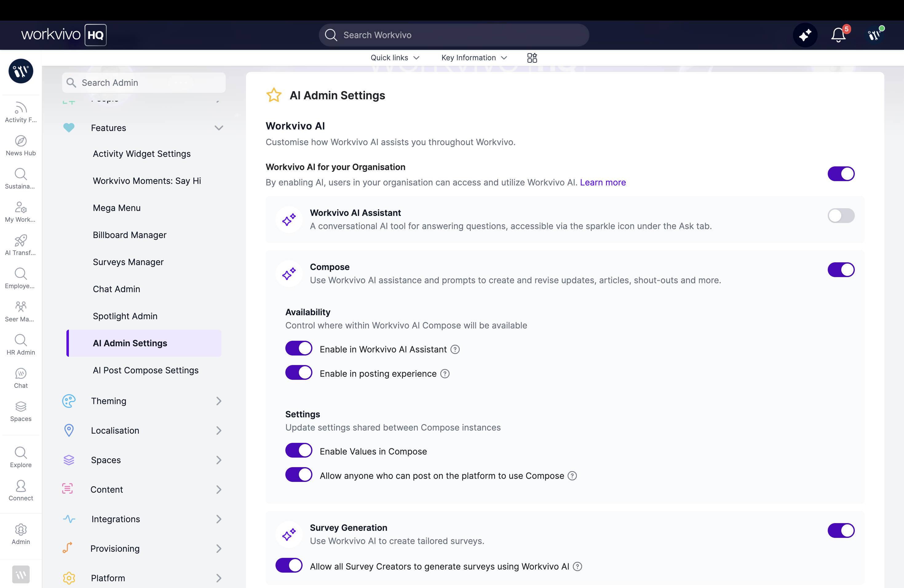Open HR Admin in the sidebar
904x588 pixels.
pyautogui.click(x=21, y=345)
